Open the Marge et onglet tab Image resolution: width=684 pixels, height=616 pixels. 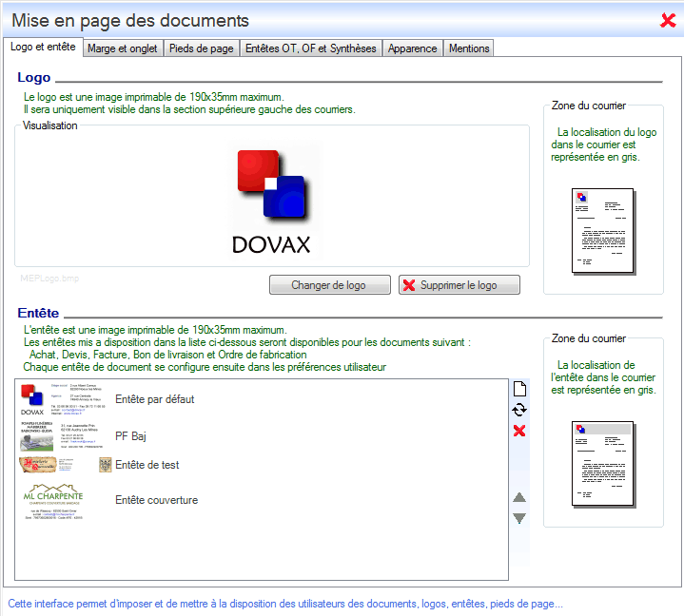122,48
